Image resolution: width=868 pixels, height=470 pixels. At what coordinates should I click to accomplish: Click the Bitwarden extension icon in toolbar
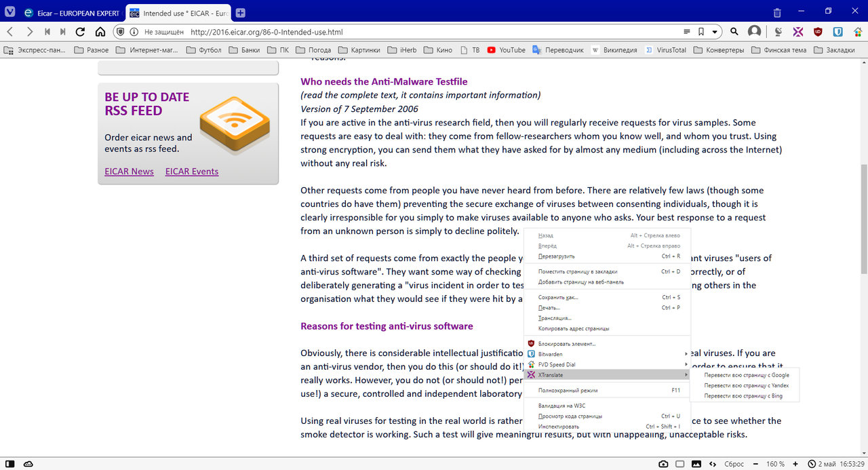click(x=837, y=32)
